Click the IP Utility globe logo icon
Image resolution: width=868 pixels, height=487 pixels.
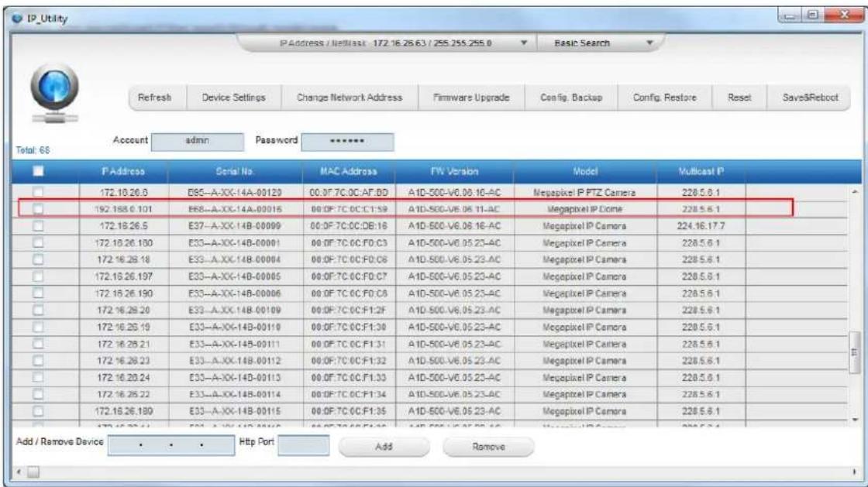(x=54, y=93)
